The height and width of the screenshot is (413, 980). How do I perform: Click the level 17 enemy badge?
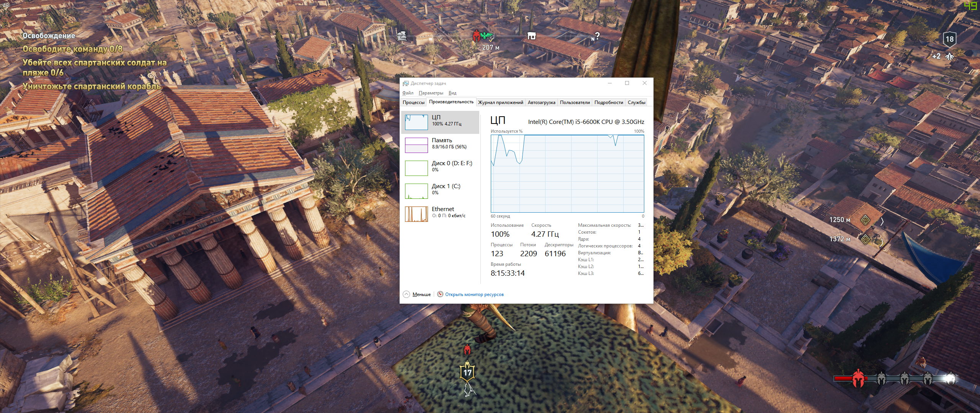tap(467, 372)
